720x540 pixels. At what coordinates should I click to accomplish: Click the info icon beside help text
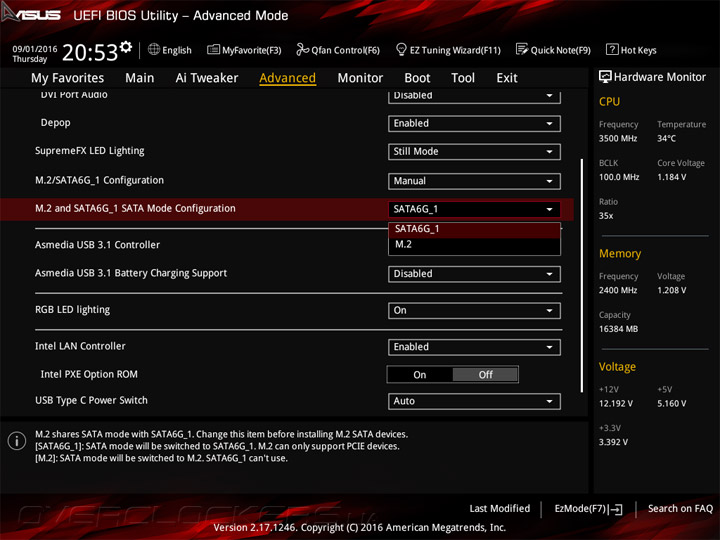[x=17, y=441]
